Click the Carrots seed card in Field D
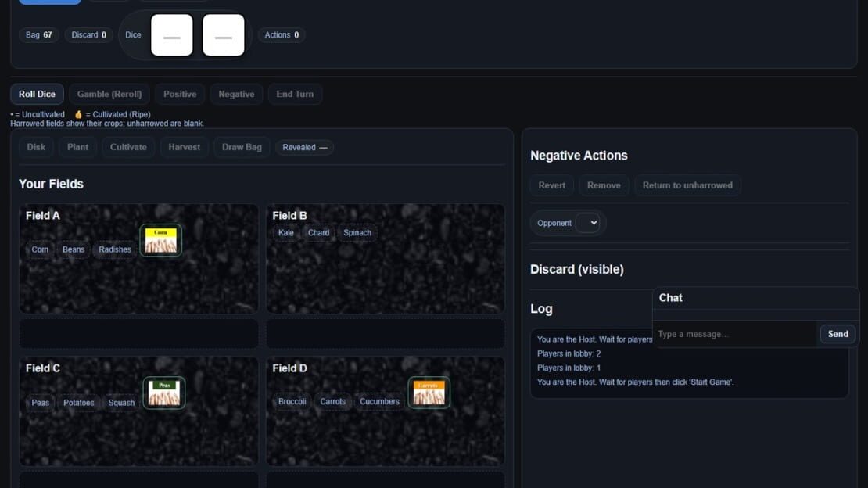The width and height of the screenshot is (868, 488). click(x=429, y=392)
